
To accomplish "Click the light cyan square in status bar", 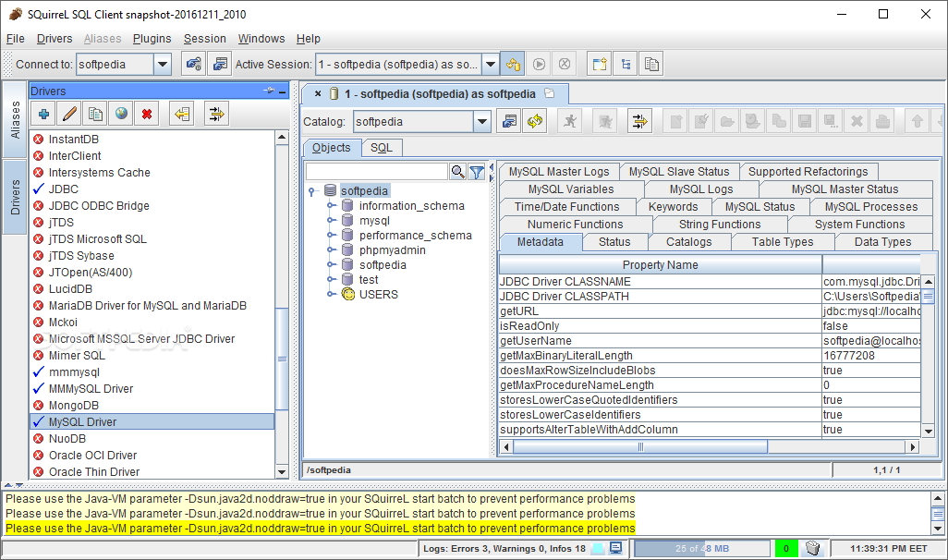I will tap(598, 549).
